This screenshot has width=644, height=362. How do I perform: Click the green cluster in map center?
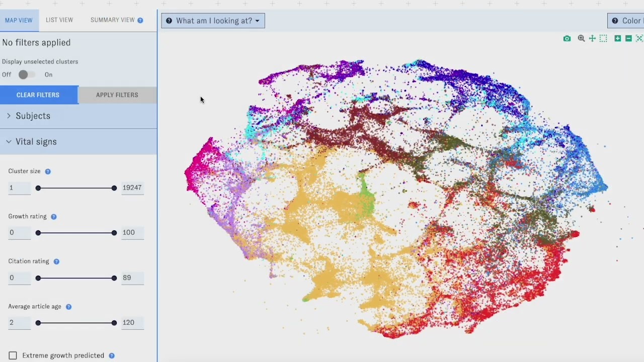click(366, 196)
